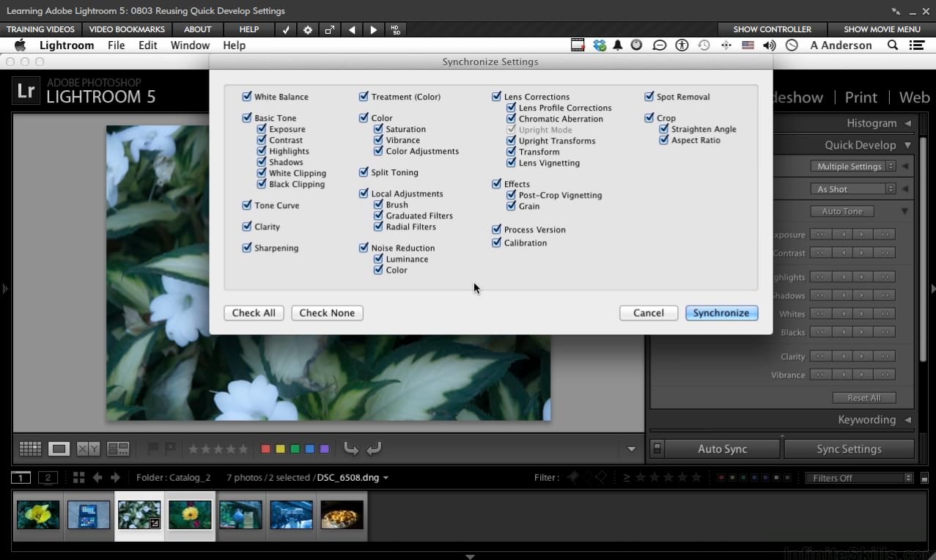The height and width of the screenshot is (560, 936).
Task: Click the rotate photo clockwise arrow
Action: point(374,449)
